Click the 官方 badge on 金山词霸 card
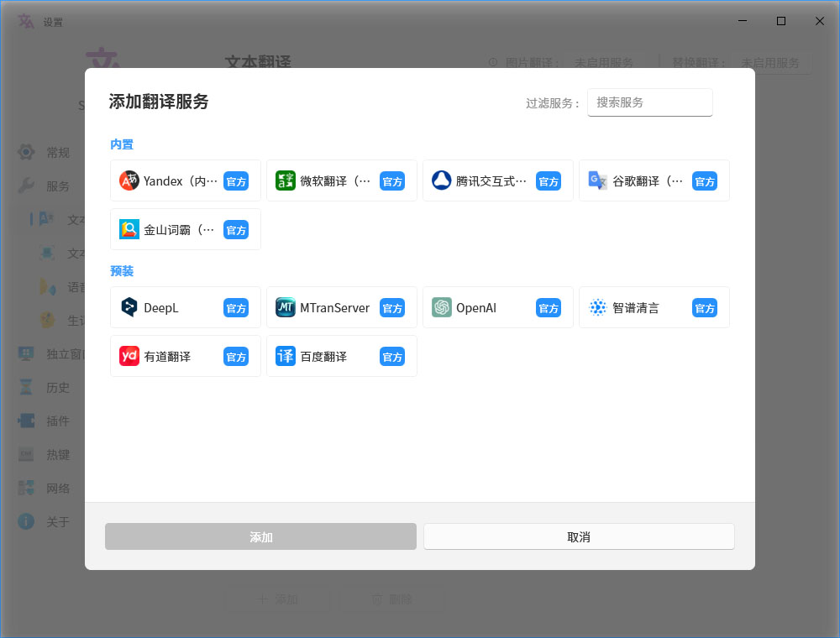This screenshot has height=638, width=840. click(x=236, y=230)
